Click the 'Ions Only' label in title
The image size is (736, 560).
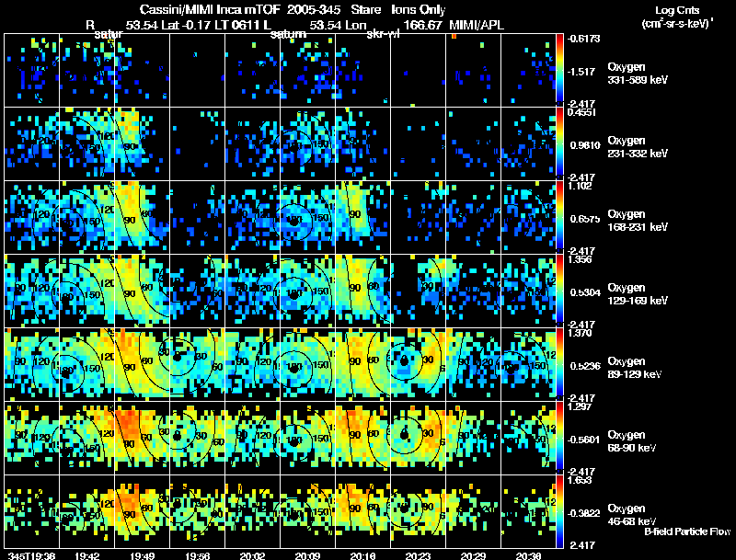pos(419,9)
